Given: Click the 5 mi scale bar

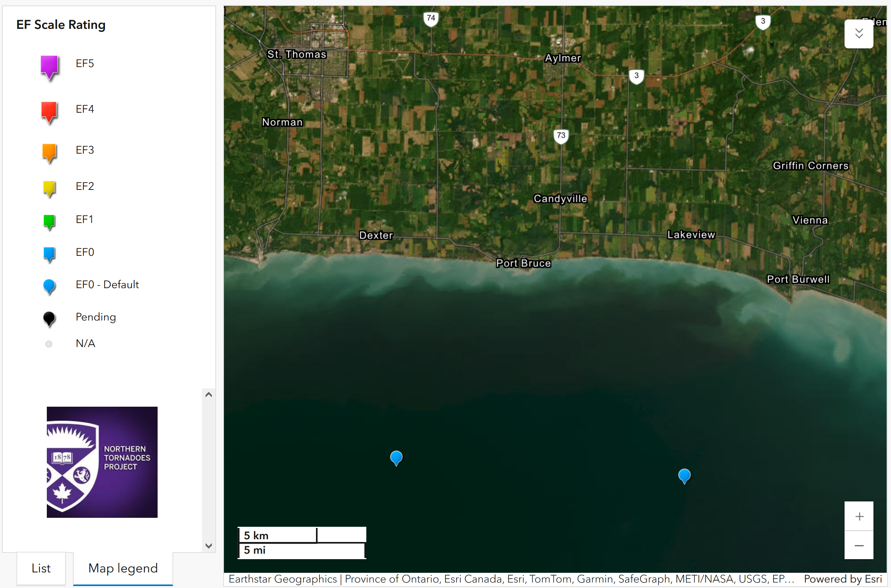Looking at the screenshot, I should (x=302, y=550).
